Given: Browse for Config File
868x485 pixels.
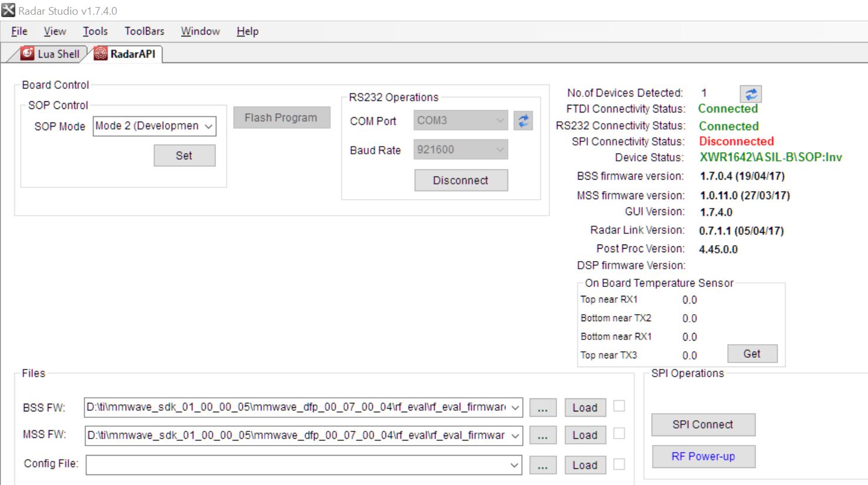Looking at the screenshot, I should [543, 465].
